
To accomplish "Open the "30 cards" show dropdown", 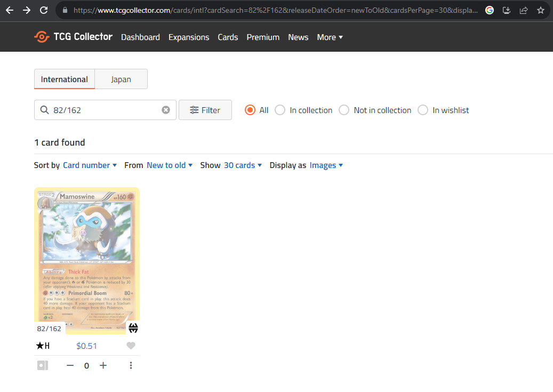I will (243, 165).
